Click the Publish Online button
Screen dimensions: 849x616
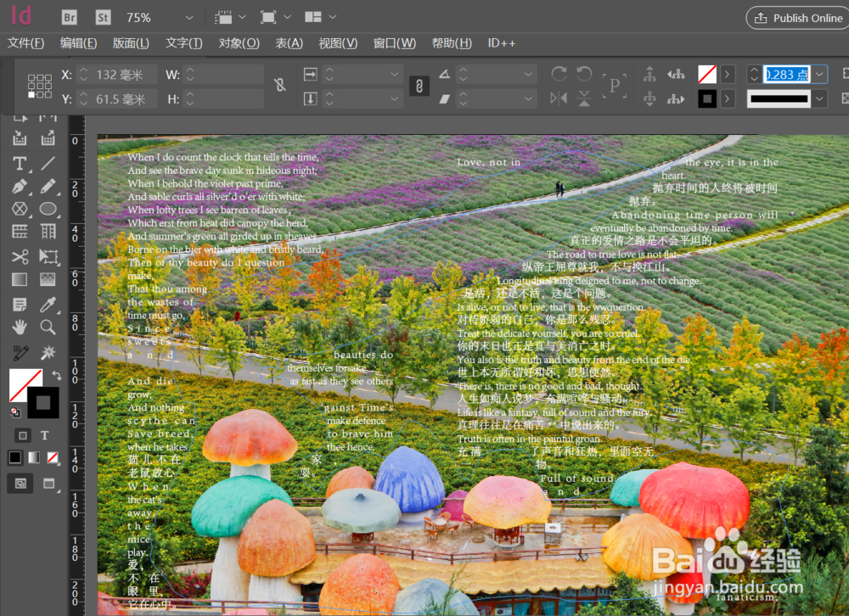point(798,18)
